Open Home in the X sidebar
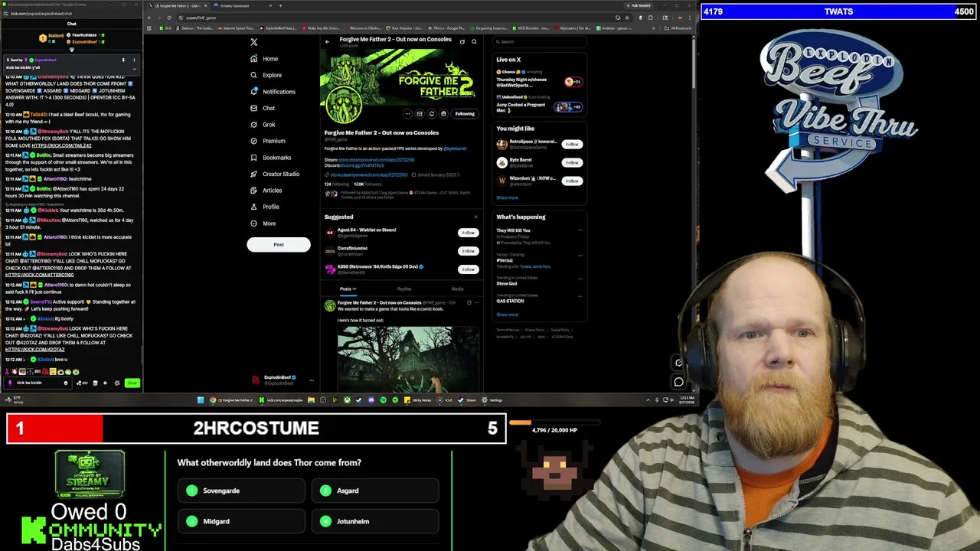The height and width of the screenshot is (551, 980). tap(263, 59)
